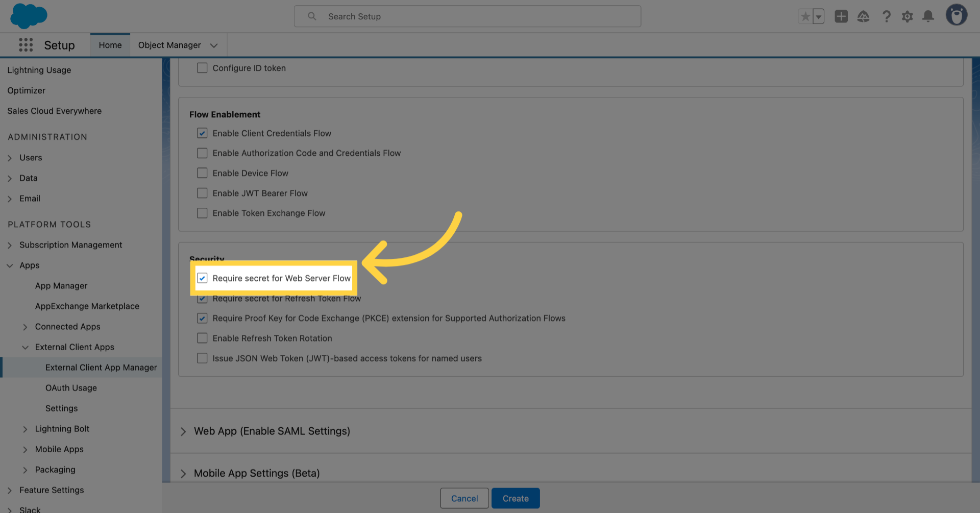Screen dimensions: 980x513
Task: Open the Trailhead guidance icon
Action: point(863,16)
